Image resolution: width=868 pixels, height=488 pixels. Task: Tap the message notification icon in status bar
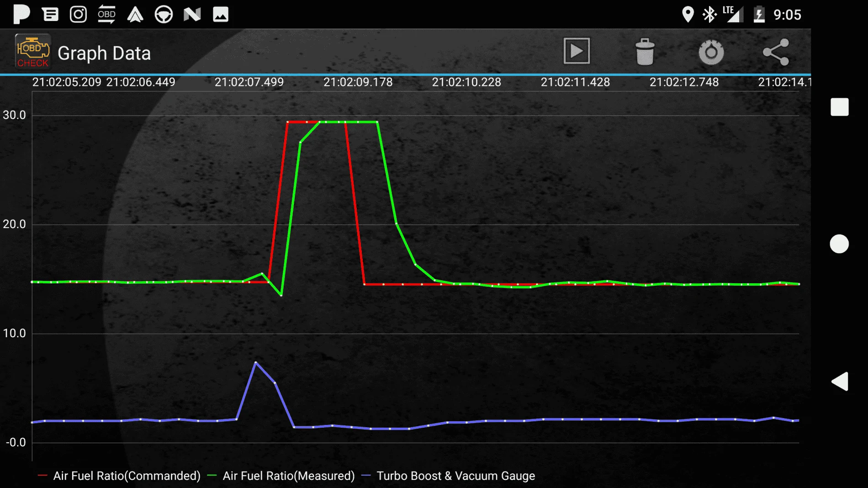(x=50, y=15)
